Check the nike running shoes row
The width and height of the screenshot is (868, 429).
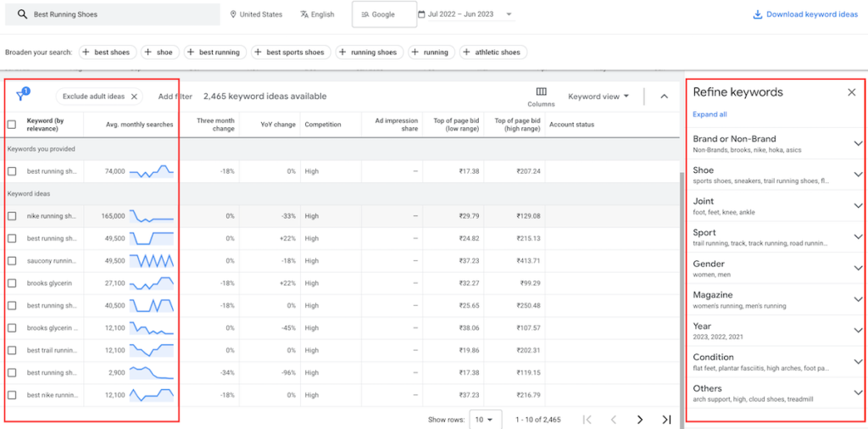12,216
